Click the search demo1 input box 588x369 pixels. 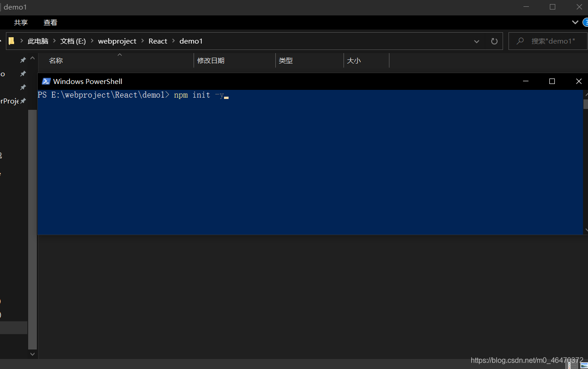coord(548,41)
